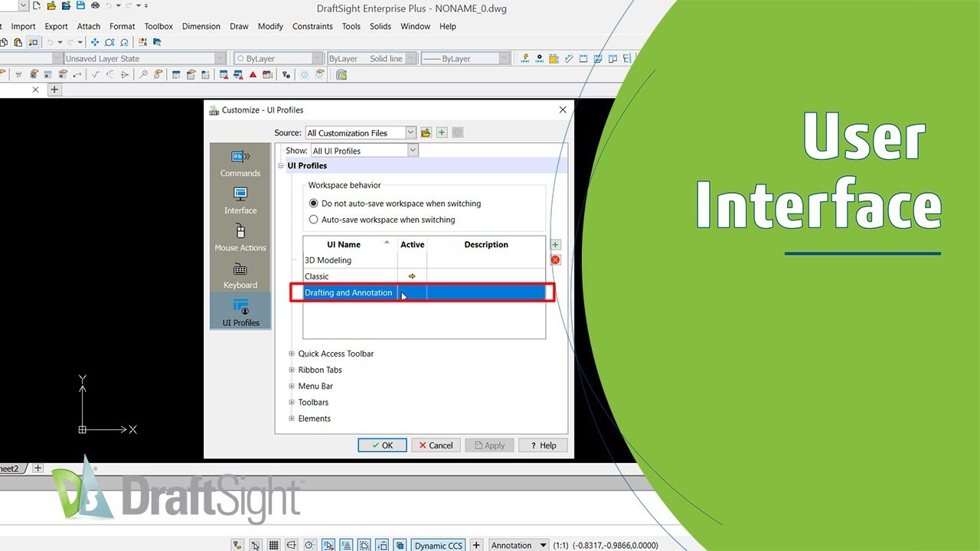This screenshot has height=551, width=980.
Task: Click the first status bar icon left of Snap
Action: pos(237,545)
